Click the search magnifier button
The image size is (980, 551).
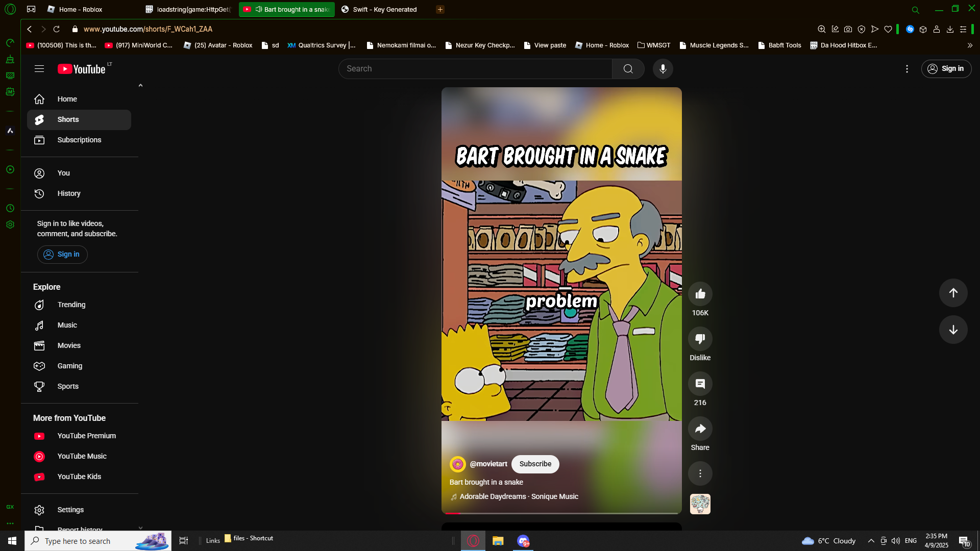[628, 69]
